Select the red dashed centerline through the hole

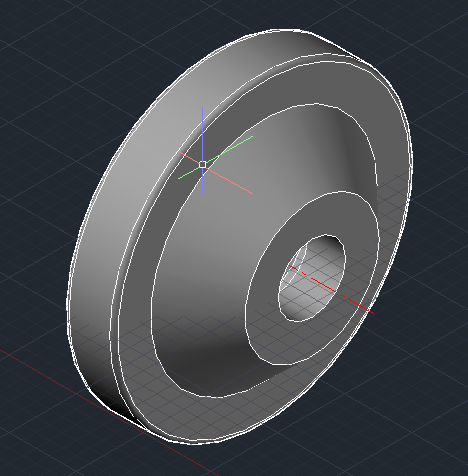[331, 289]
